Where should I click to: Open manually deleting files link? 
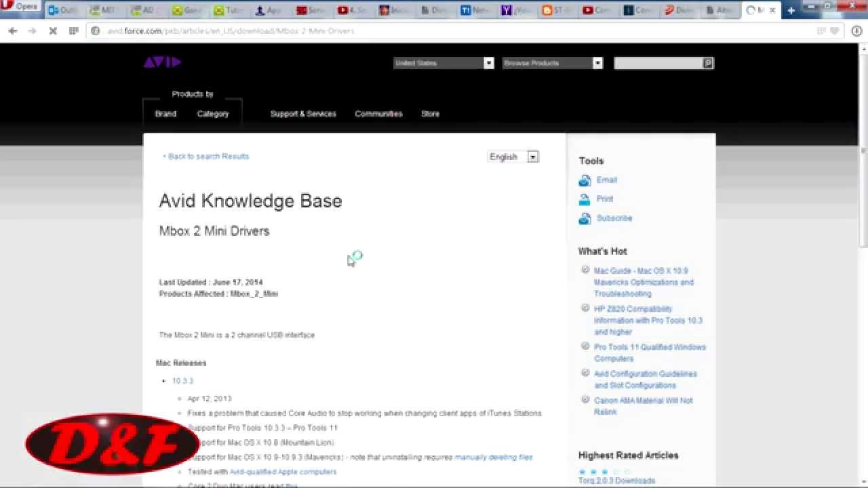coord(494,457)
